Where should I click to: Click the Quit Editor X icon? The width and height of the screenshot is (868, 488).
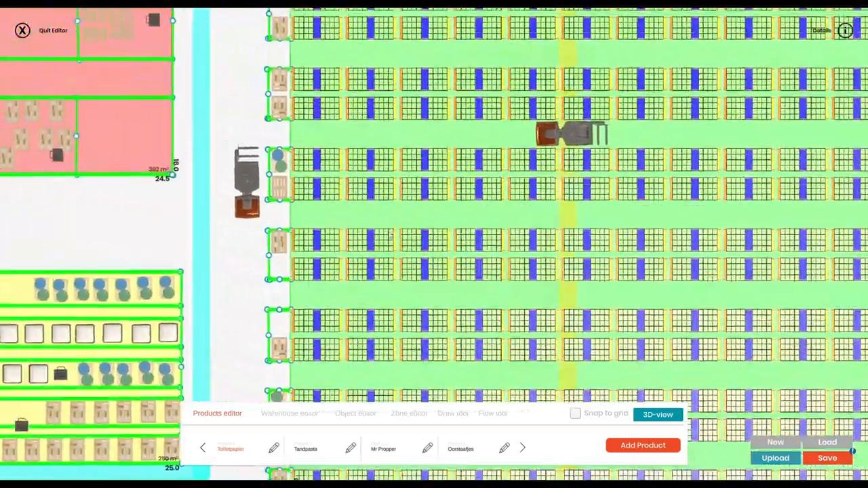(x=22, y=30)
